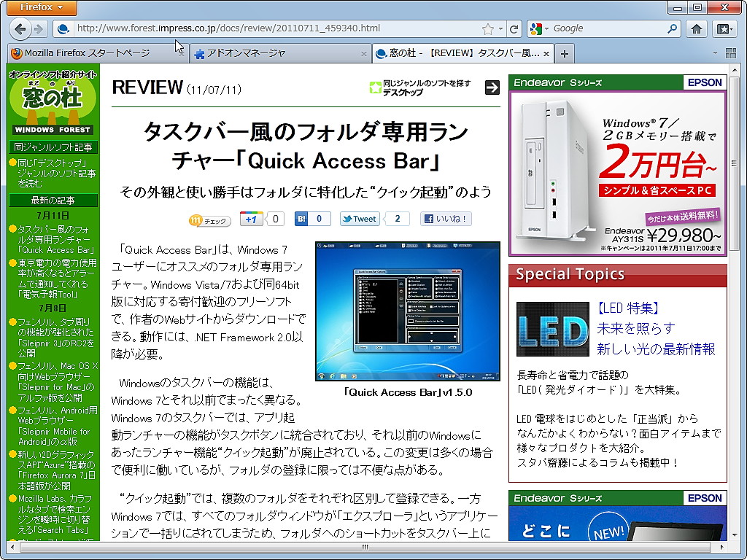Click the black arrow next to デスクトップ
The height and width of the screenshot is (560, 747).
click(492, 87)
